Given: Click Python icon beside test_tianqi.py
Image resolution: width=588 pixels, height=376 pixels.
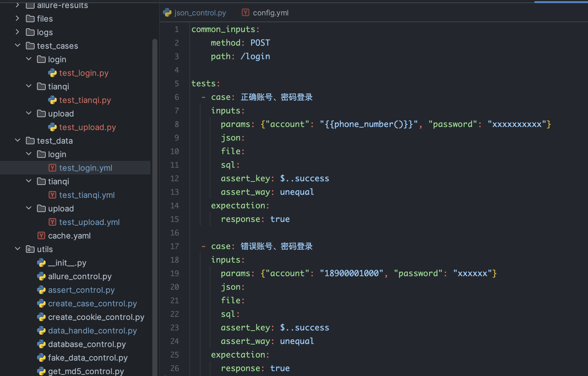Looking at the screenshot, I should click(x=52, y=100).
